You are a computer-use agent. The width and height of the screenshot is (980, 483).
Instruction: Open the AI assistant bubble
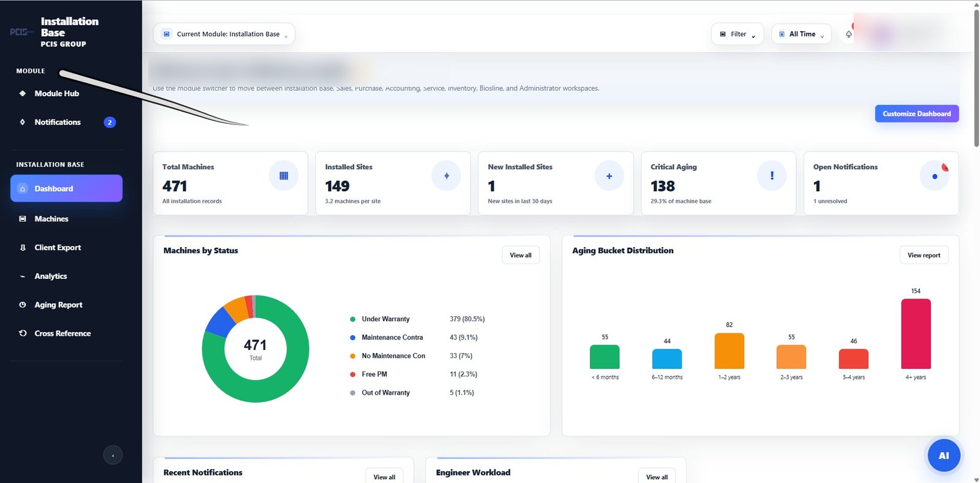pos(943,455)
